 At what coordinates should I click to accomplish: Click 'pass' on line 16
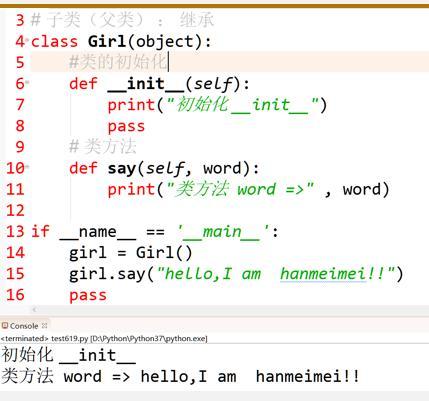[x=88, y=295]
